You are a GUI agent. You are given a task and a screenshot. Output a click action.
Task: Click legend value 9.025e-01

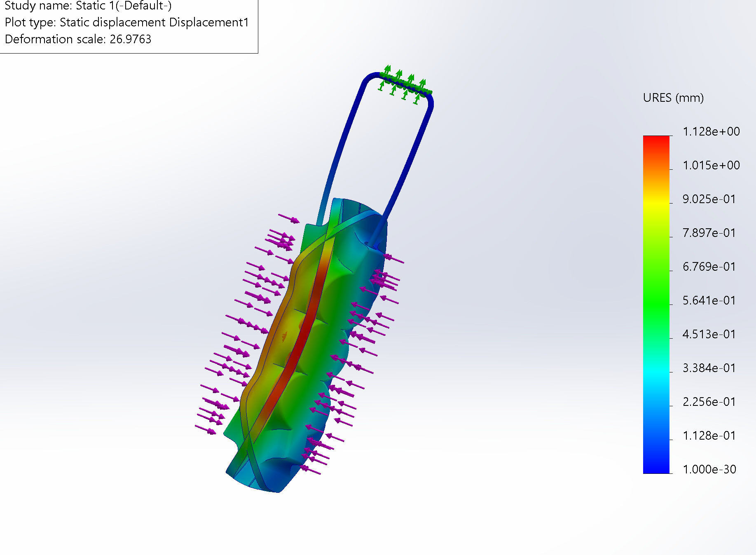click(709, 199)
